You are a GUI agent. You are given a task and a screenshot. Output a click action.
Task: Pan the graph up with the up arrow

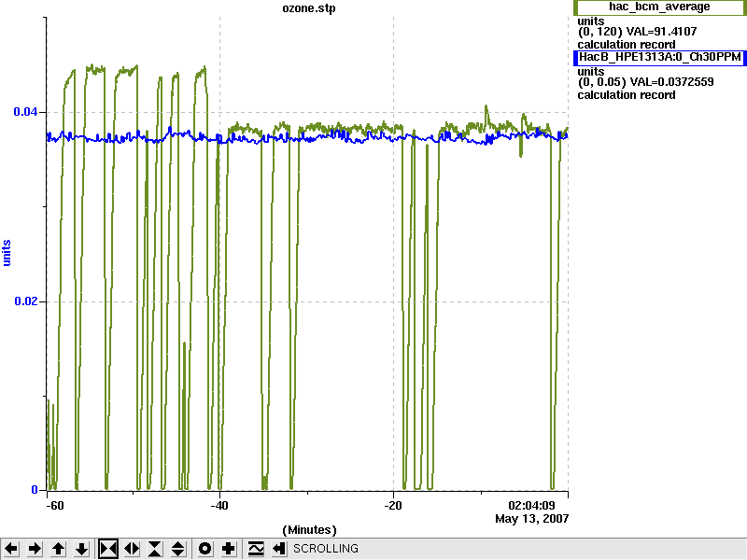[58, 549]
